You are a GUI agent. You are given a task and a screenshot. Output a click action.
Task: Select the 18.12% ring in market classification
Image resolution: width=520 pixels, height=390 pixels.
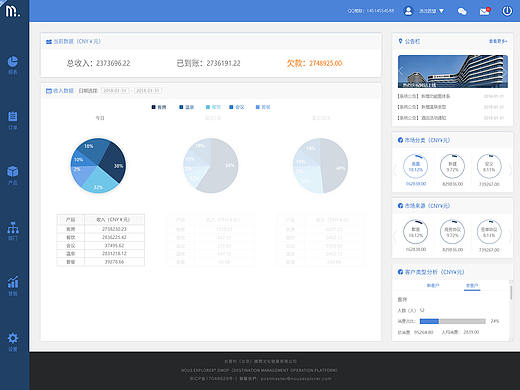416,167
